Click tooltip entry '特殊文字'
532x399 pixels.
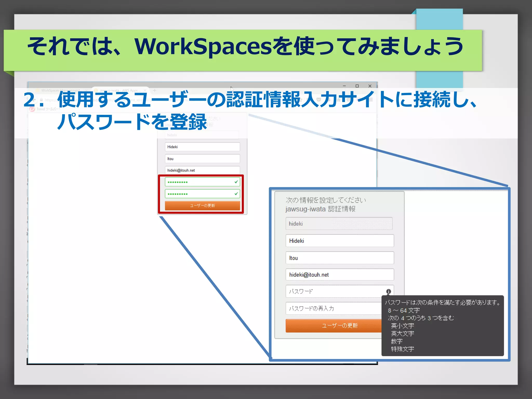(402, 349)
